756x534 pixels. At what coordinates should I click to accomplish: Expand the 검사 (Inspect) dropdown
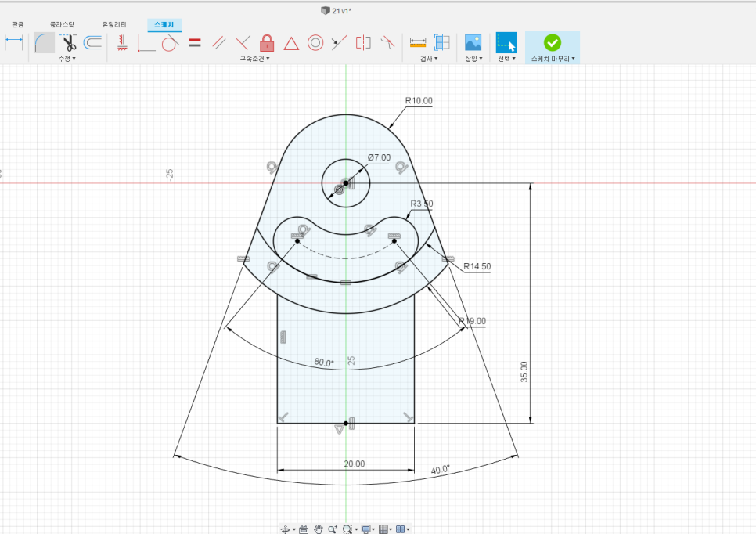click(x=429, y=59)
